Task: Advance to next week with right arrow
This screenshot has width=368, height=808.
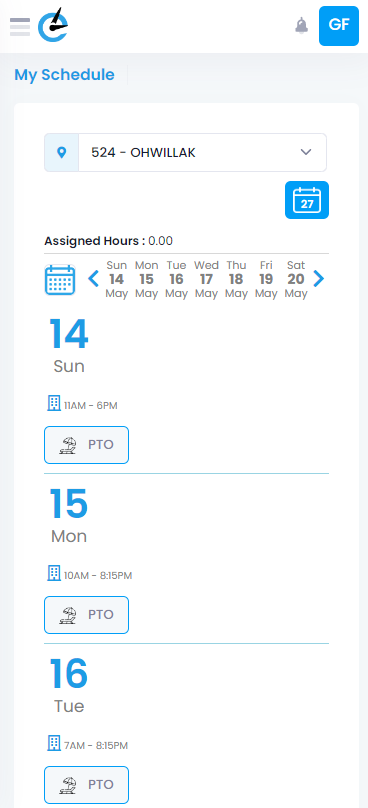Action: [x=319, y=279]
